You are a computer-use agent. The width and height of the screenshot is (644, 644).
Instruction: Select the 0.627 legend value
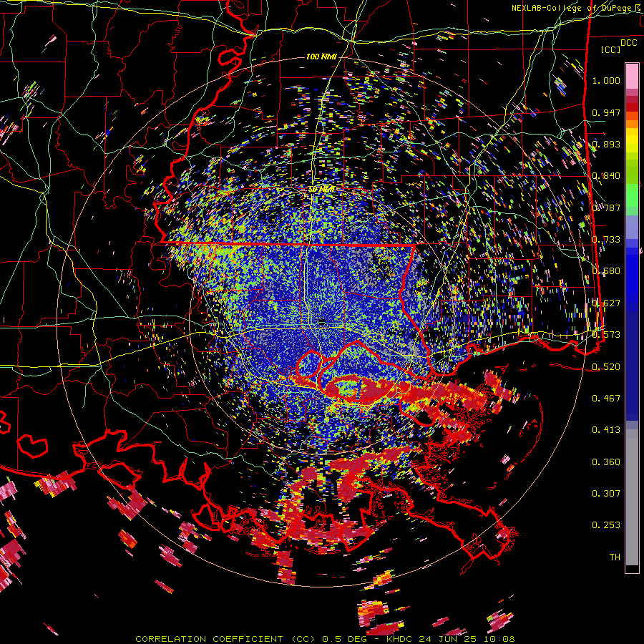point(606,303)
